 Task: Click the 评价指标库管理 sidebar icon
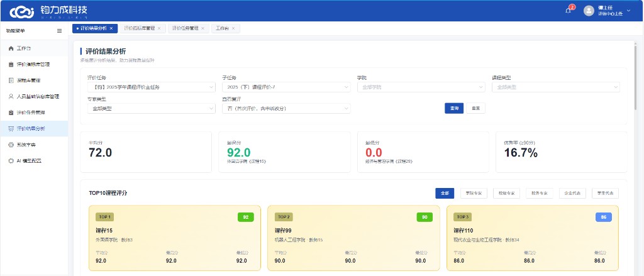[11, 65]
